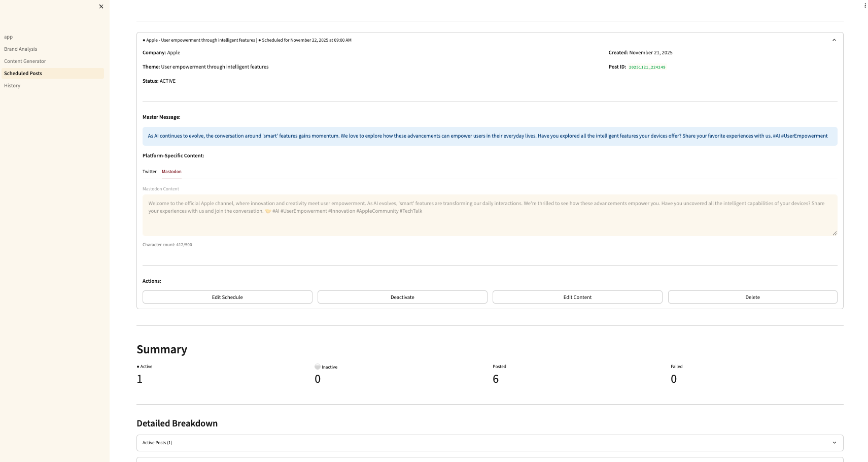This screenshot has width=868, height=462.
Task: Click the Posted count metric
Action: pyautogui.click(x=496, y=379)
